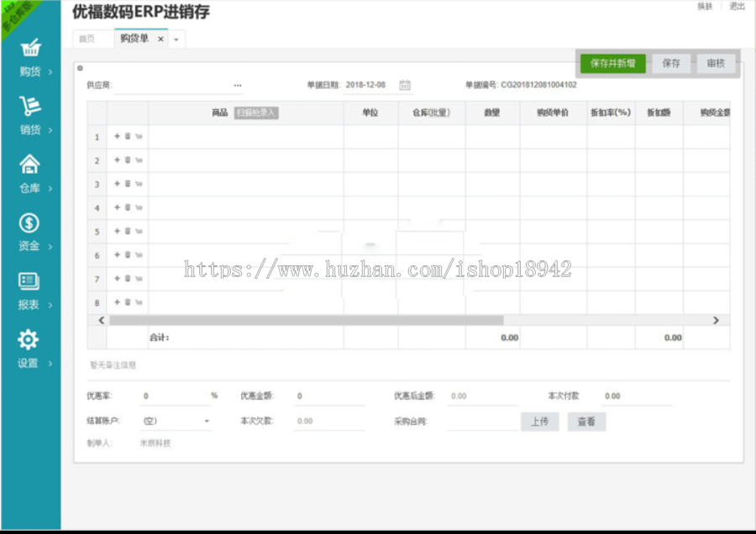The image size is (756, 534).
Task: Add a line with row 7 plus icon
Action: 117,278
